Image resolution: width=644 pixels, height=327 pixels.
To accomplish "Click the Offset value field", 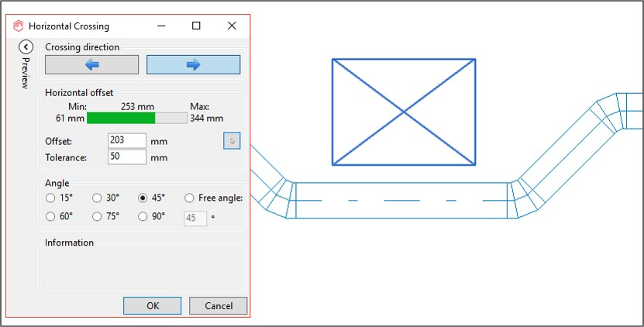I will pos(127,141).
